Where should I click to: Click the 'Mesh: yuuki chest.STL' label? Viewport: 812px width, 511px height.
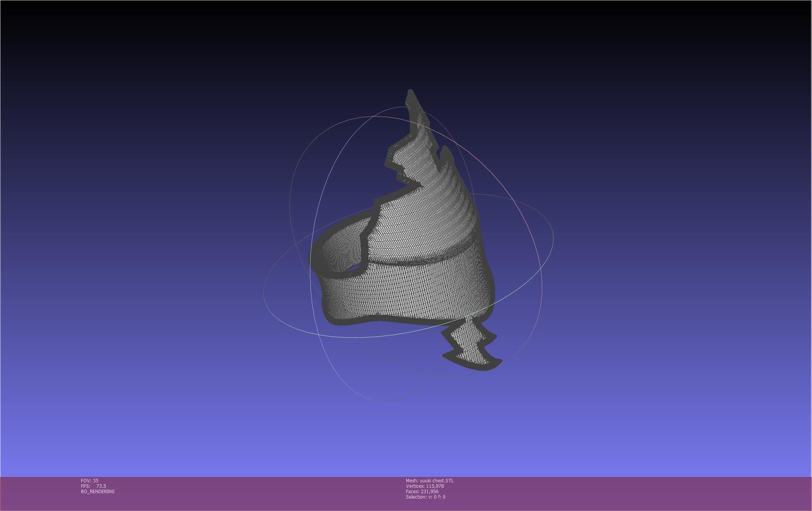click(430, 480)
